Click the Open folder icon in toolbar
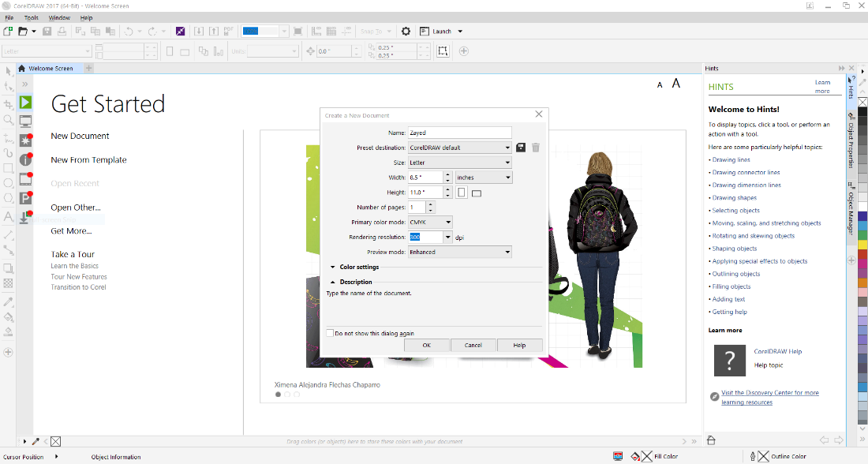Image resolution: width=868 pixels, height=464 pixels. point(24,31)
